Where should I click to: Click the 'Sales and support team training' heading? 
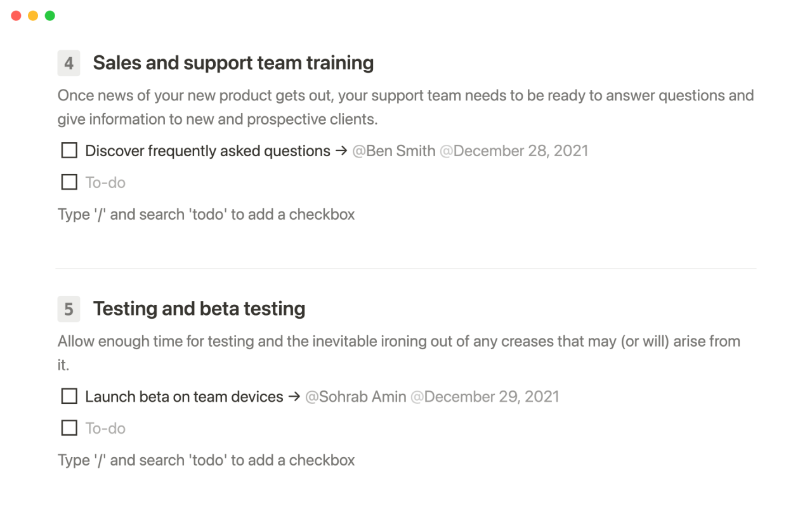point(233,63)
